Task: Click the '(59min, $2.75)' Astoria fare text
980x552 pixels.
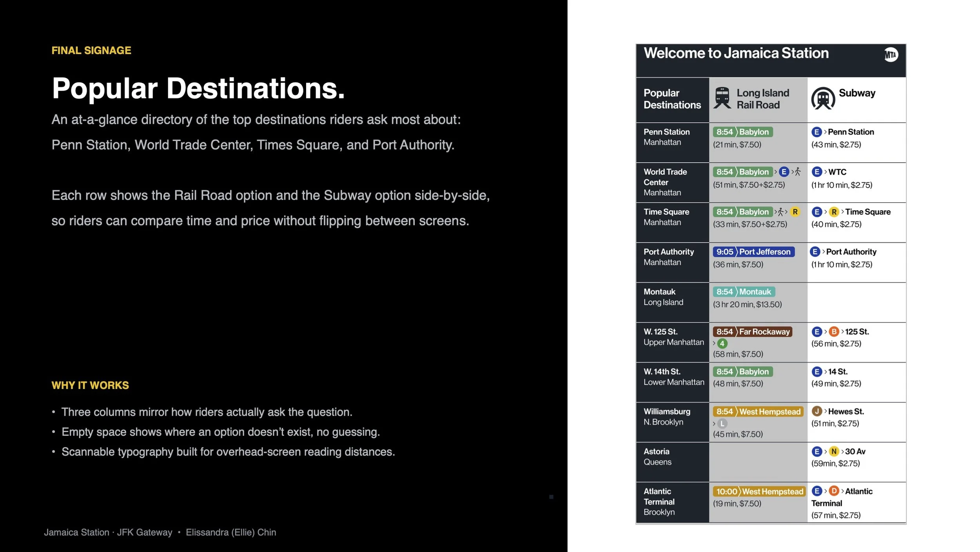Action: click(x=835, y=463)
